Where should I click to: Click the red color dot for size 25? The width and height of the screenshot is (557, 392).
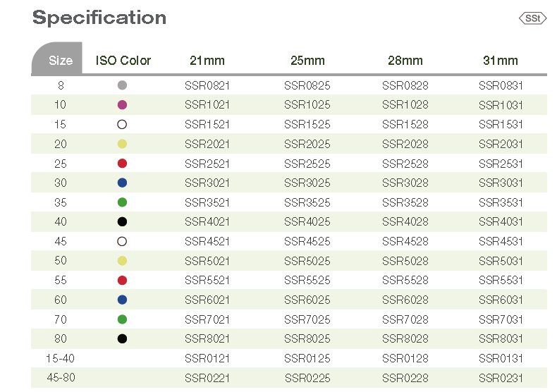(x=122, y=164)
